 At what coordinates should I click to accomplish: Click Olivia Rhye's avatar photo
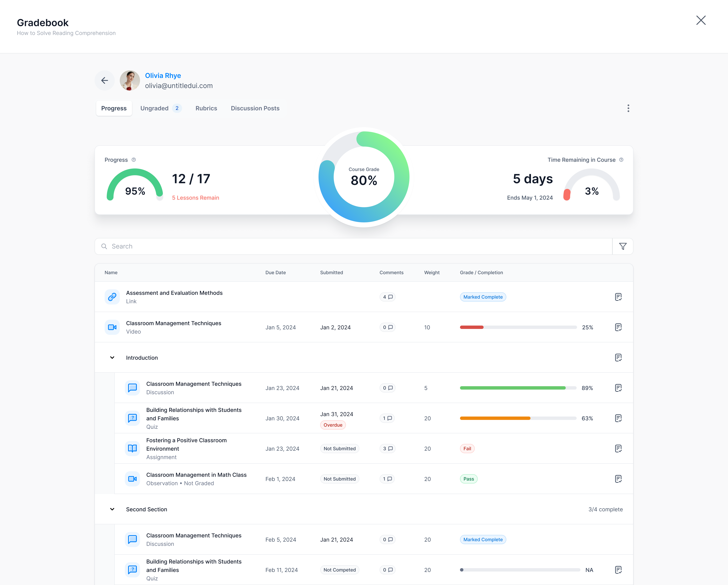[x=130, y=80]
